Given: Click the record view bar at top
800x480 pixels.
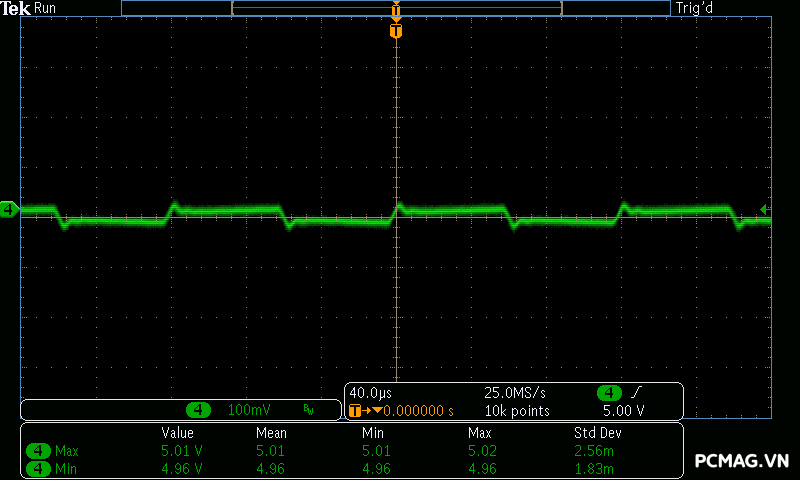Looking at the screenshot, I should click(396, 8).
